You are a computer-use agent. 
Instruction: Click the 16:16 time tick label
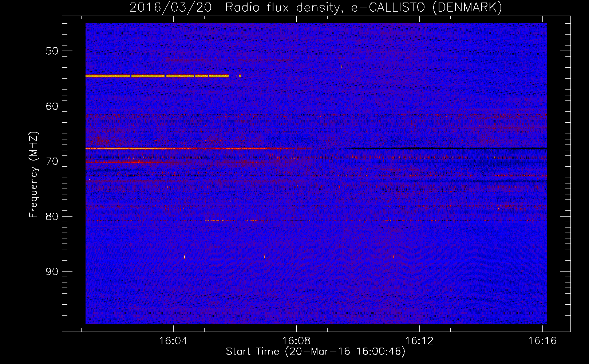coord(543,341)
